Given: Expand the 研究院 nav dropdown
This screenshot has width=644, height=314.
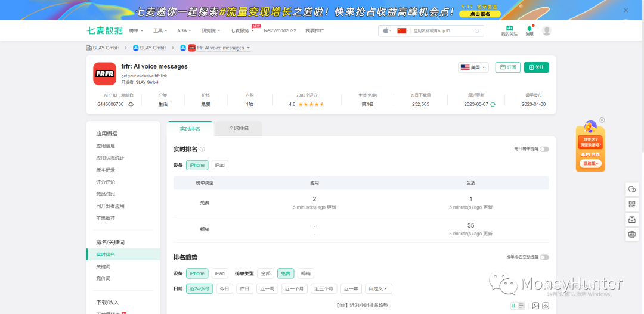Looking at the screenshot, I should click(210, 30).
